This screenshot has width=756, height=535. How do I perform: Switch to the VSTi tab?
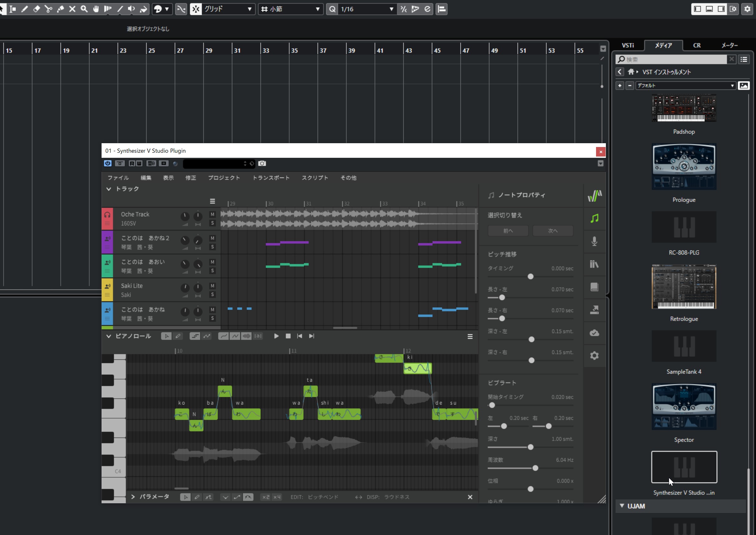[x=627, y=45]
